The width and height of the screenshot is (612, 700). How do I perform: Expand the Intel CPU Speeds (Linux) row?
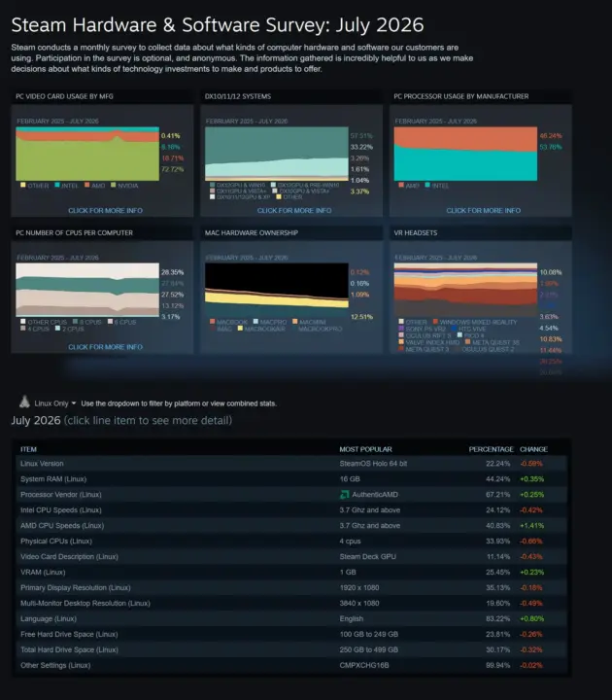(x=291, y=509)
